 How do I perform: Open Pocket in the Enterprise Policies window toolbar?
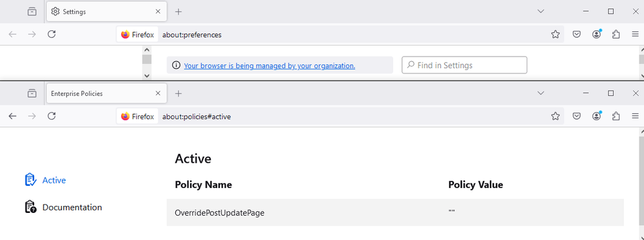577,116
